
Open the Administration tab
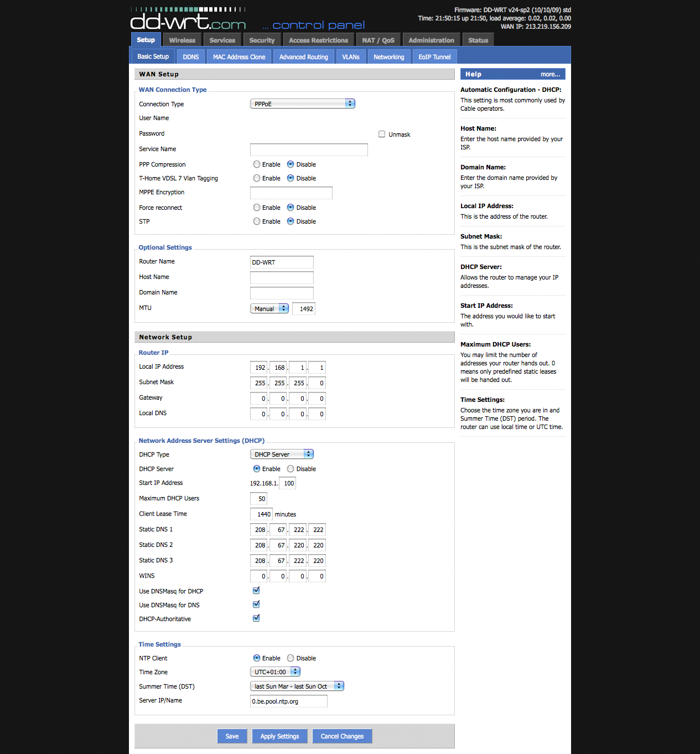click(x=431, y=40)
